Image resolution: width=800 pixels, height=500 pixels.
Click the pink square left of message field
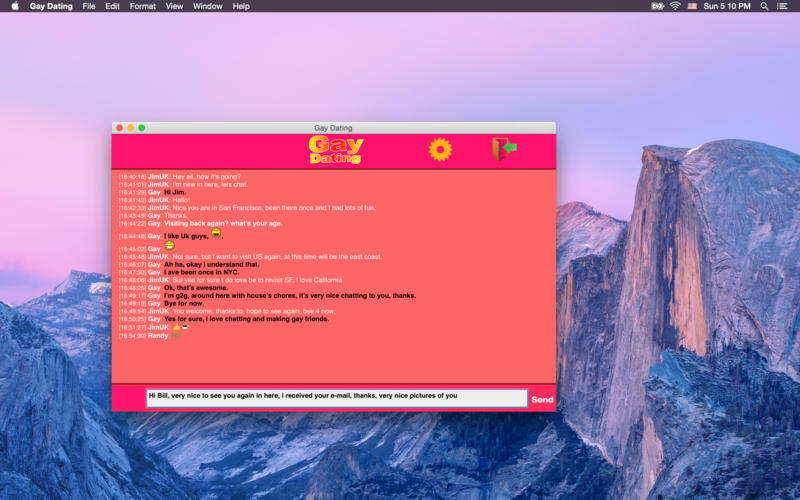[x=128, y=398]
